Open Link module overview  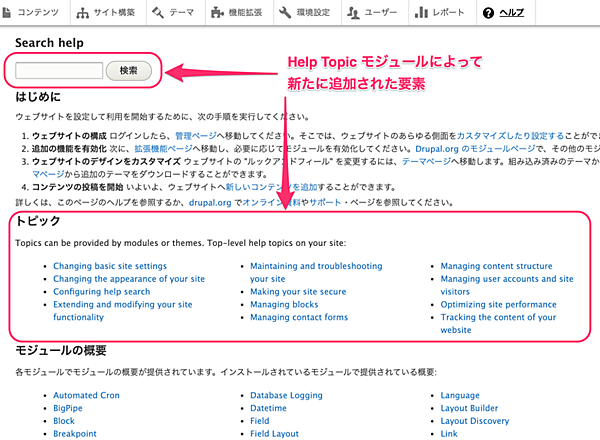tap(449, 434)
